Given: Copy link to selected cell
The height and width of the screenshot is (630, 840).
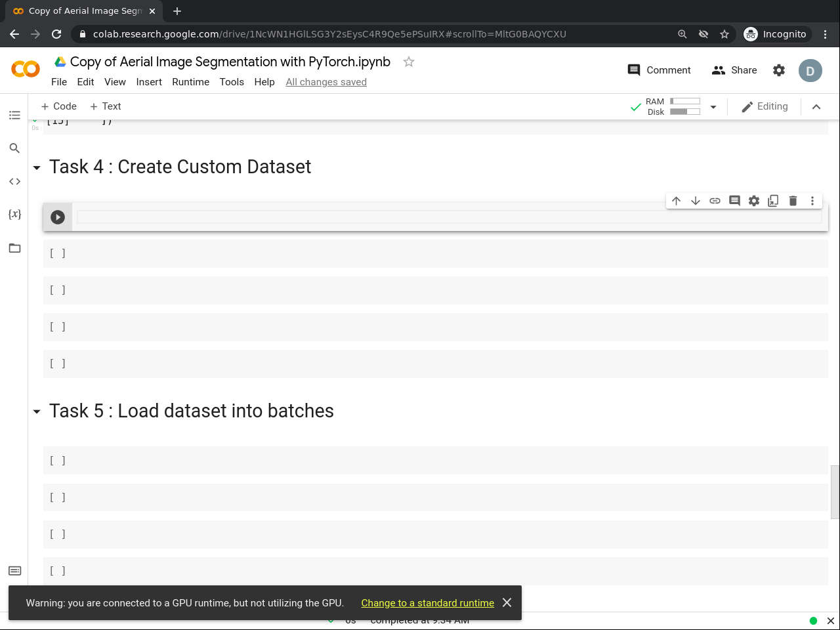Looking at the screenshot, I should [715, 201].
